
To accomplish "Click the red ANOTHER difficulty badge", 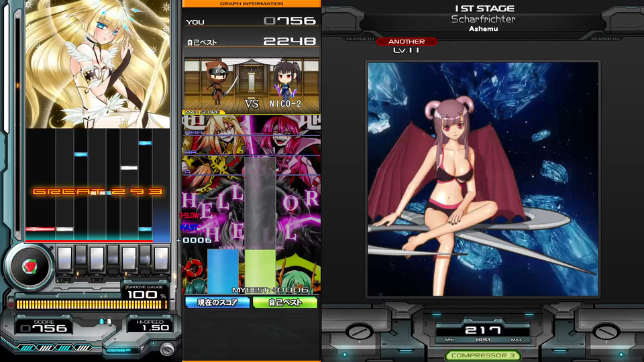I will (407, 42).
